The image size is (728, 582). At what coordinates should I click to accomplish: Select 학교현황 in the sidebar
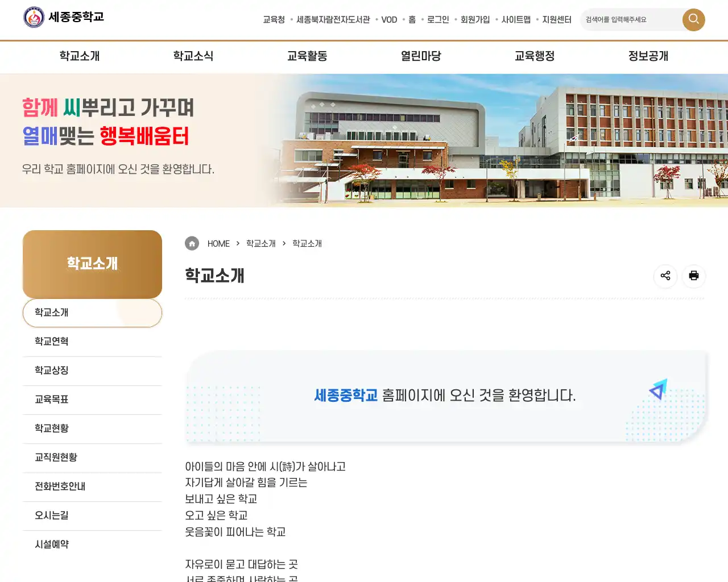click(92, 429)
